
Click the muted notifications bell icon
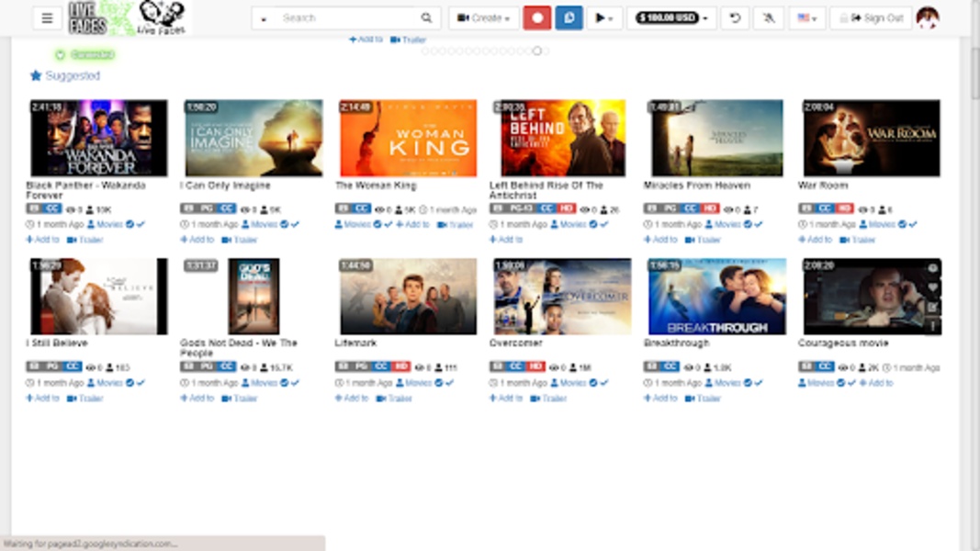tap(769, 18)
